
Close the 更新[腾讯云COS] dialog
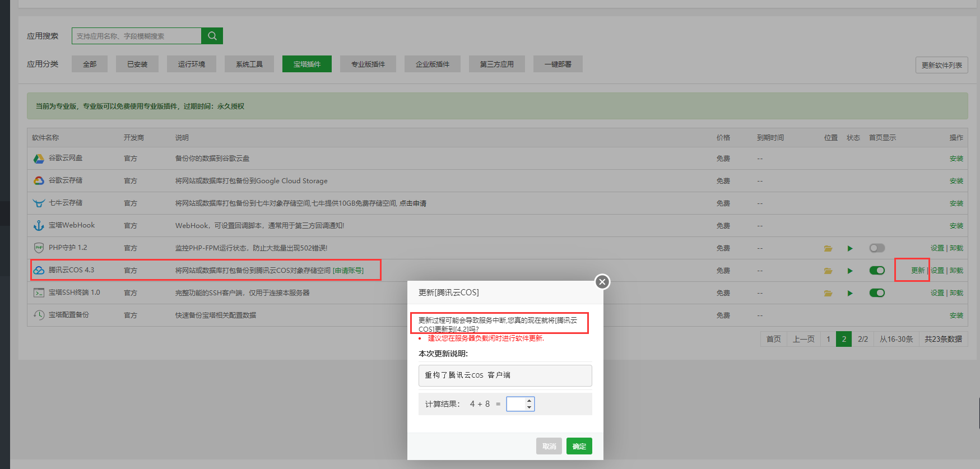602,281
